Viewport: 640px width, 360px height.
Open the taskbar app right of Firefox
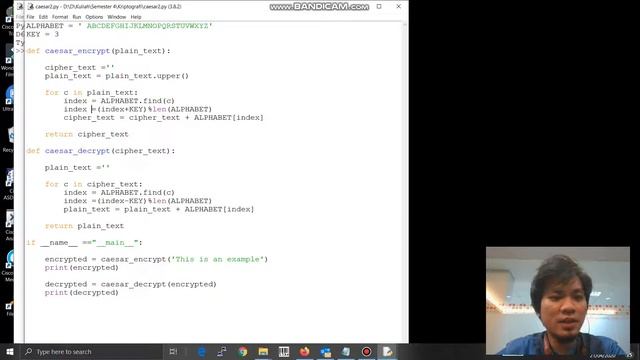(325, 351)
